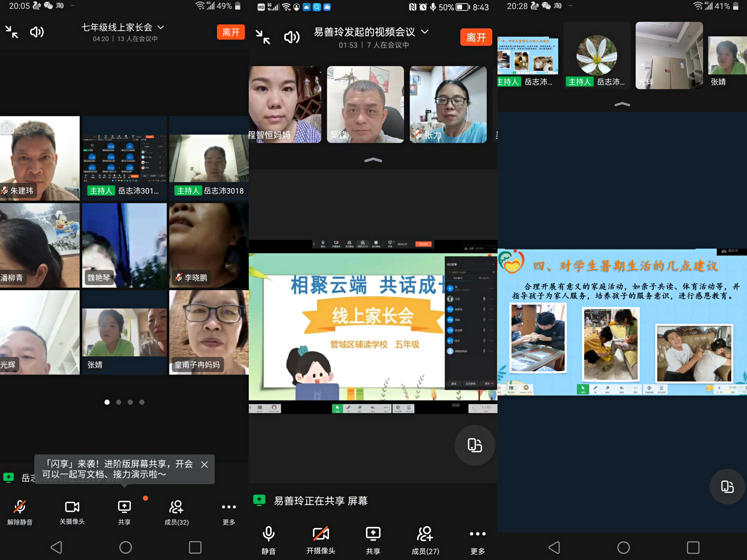This screenshot has height=560, width=747.
Task: Tap rotate screen button in 易善玲 meeting
Action: click(475, 445)
